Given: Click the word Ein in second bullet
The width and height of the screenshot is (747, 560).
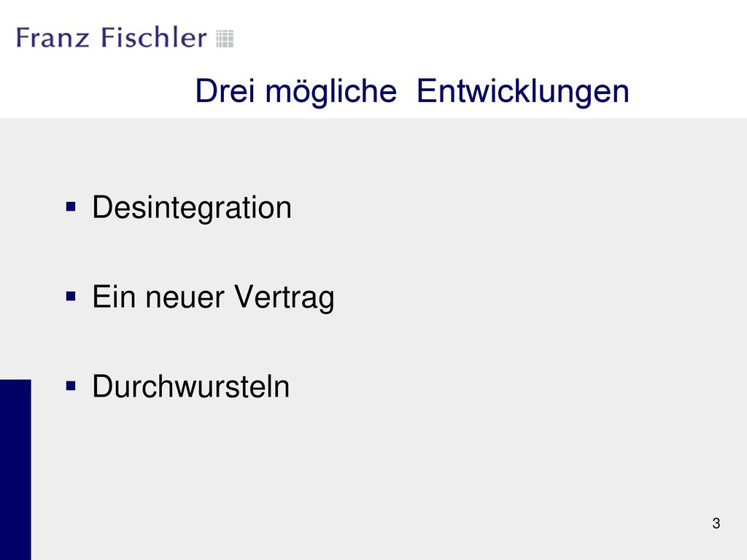Looking at the screenshot, I should click(x=114, y=297).
